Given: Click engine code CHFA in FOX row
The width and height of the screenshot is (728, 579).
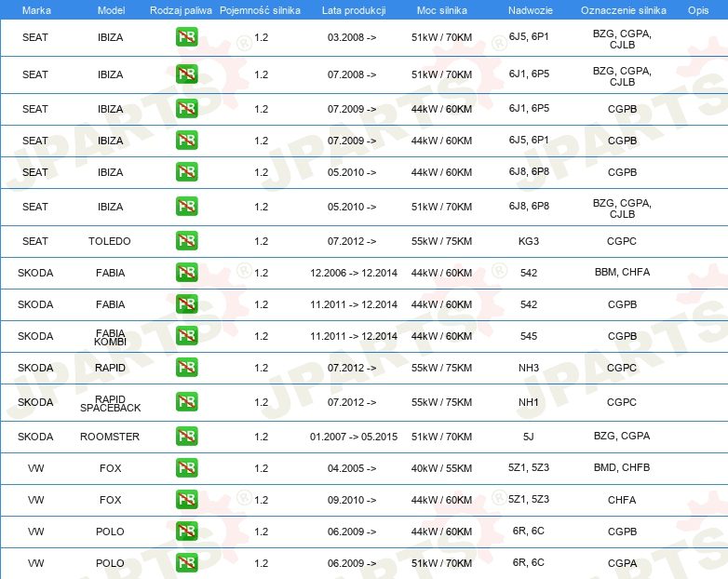Looking at the screenshot, I should tap(622, 500).
